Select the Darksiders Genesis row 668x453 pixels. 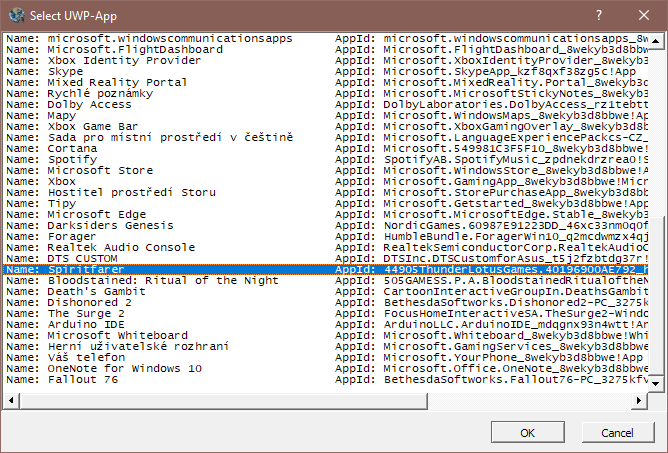(325, 225)
